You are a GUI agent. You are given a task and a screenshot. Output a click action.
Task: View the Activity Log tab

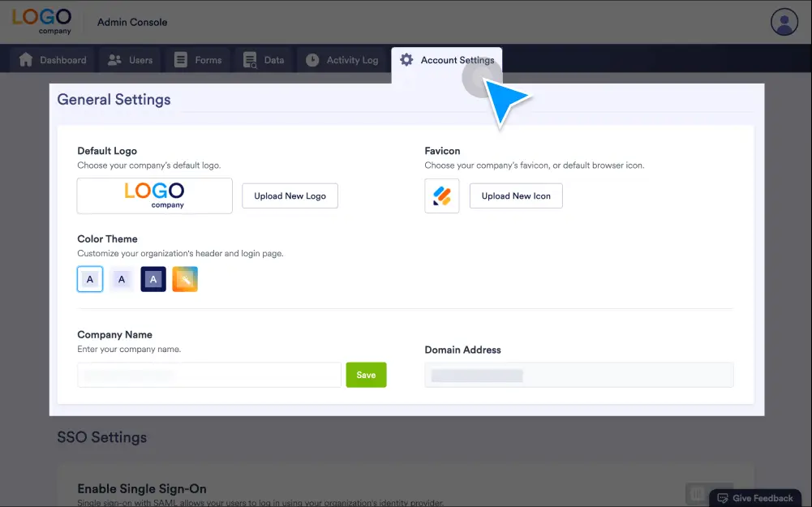click(342, 60)
